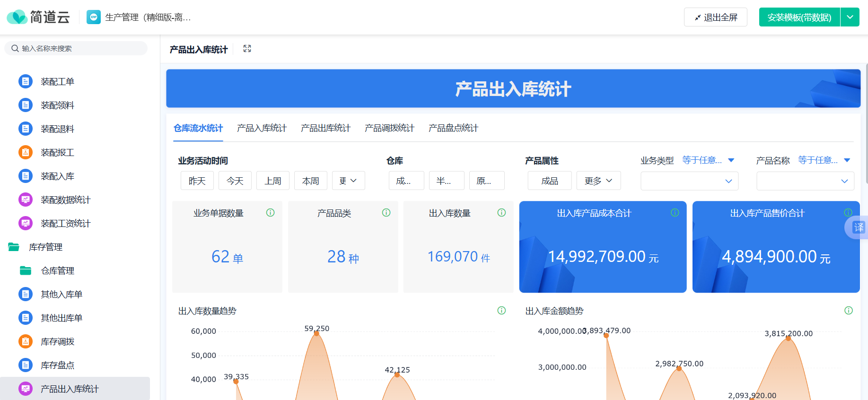Click the orange 库存调拨 icon

[26, 341]
